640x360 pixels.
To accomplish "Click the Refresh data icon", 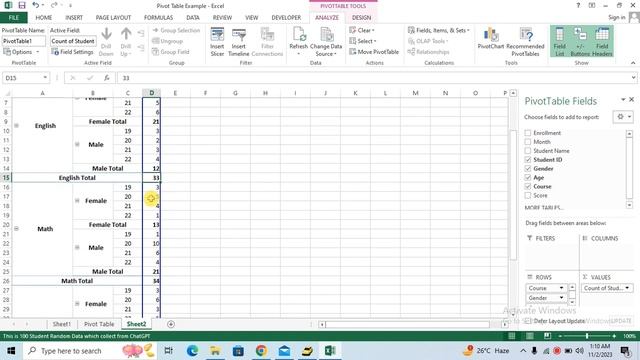I will [x=299, y=42].
